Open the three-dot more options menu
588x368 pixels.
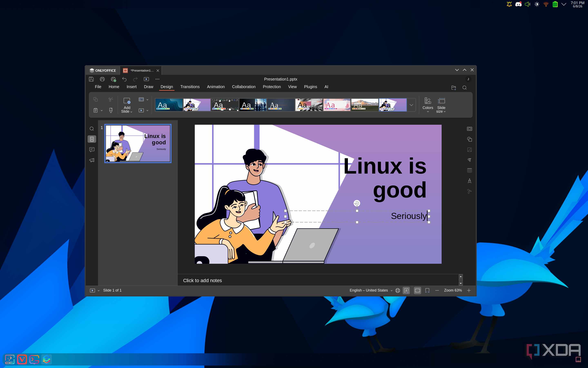pyautogui.click(x=157, y=79)
